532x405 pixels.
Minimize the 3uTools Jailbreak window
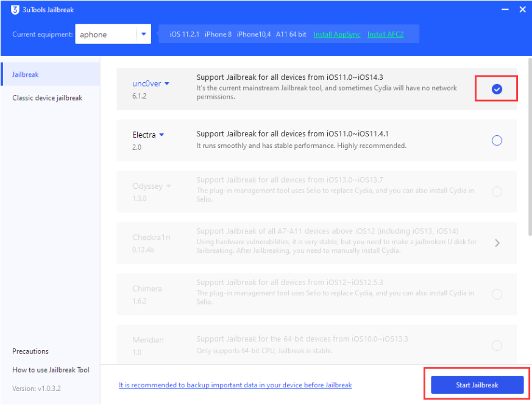tap(505, 10)
